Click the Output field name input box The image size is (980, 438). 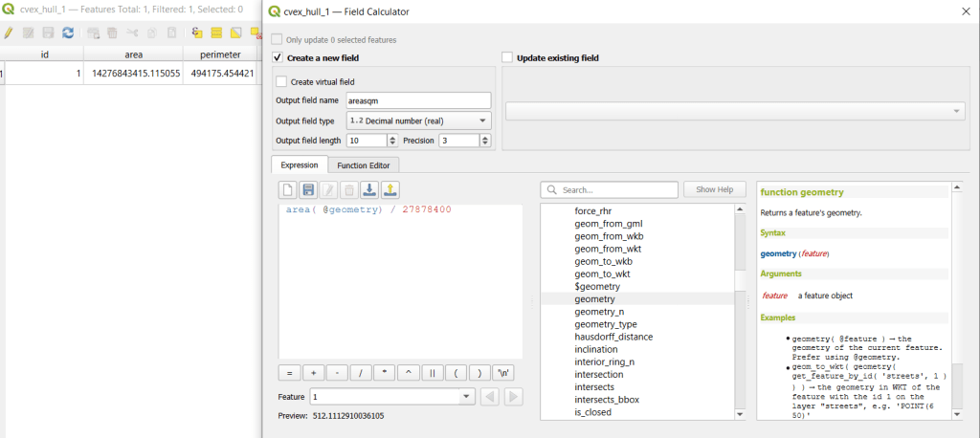tap(417, 100)
